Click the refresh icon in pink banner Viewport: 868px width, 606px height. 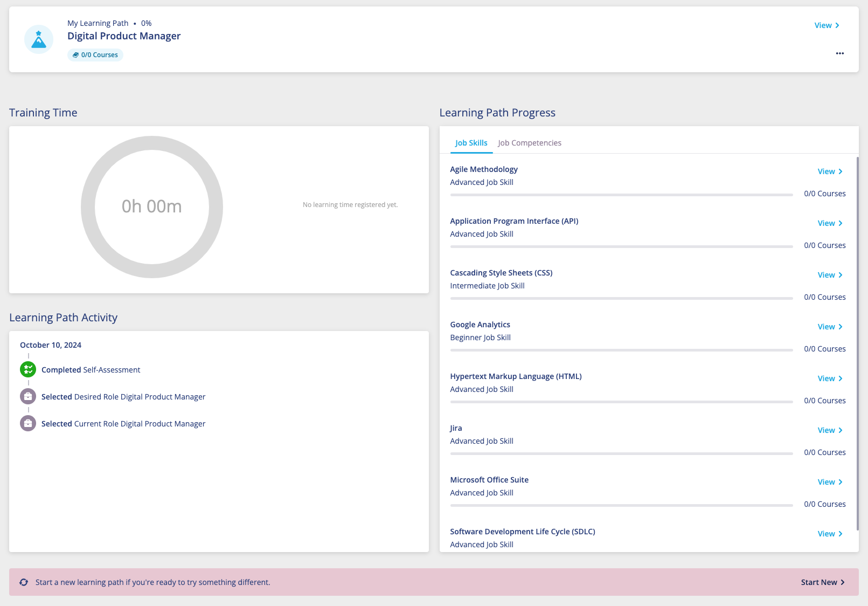coord(24,582)
